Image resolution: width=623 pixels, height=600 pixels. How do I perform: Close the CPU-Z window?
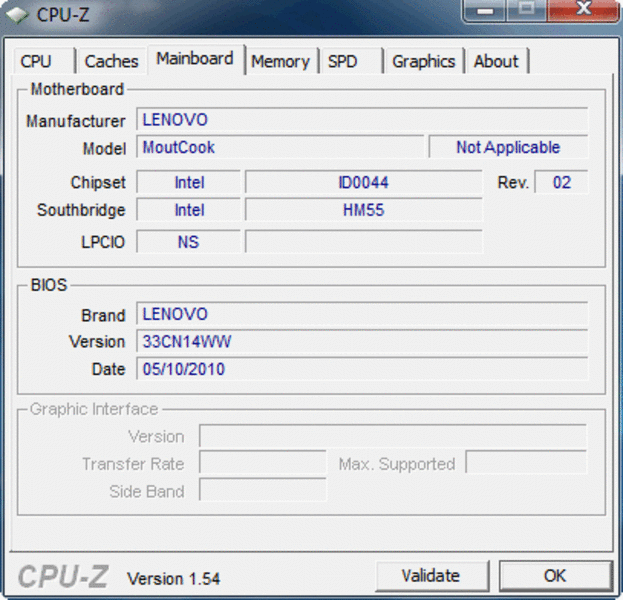583,10
